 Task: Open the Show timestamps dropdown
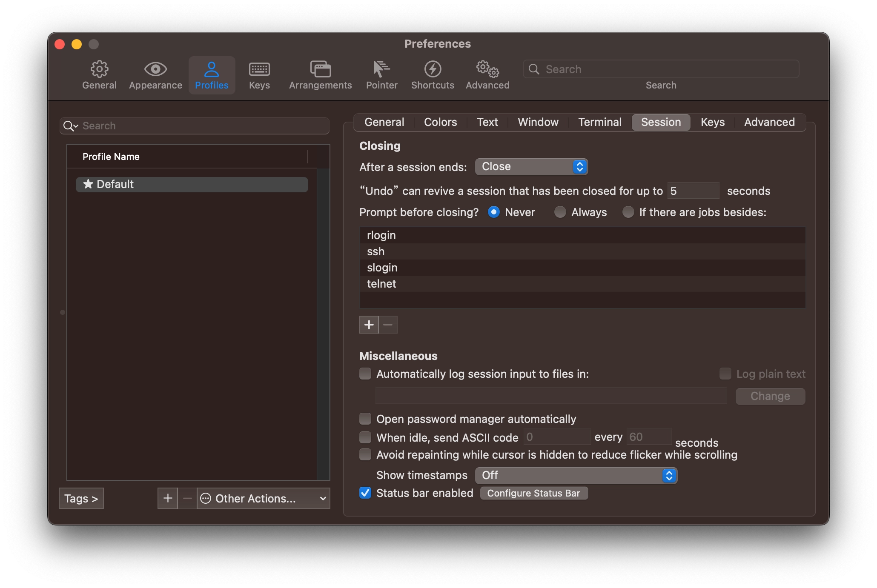coord(576,475)
